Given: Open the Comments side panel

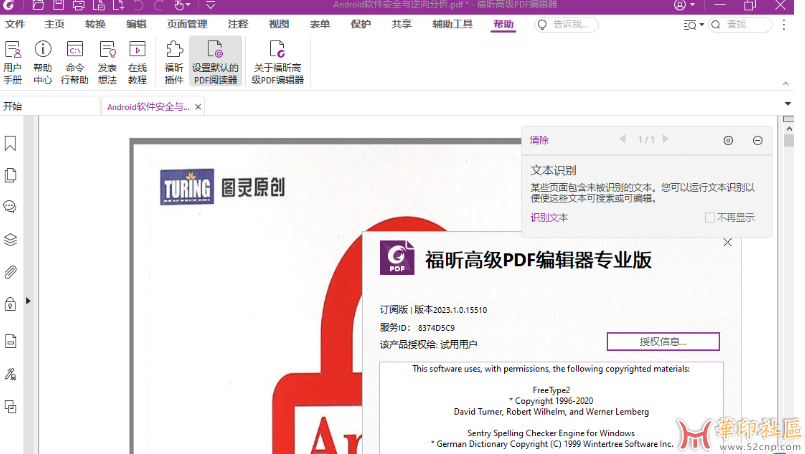Looking at the screenshot, I should point(10,207).
